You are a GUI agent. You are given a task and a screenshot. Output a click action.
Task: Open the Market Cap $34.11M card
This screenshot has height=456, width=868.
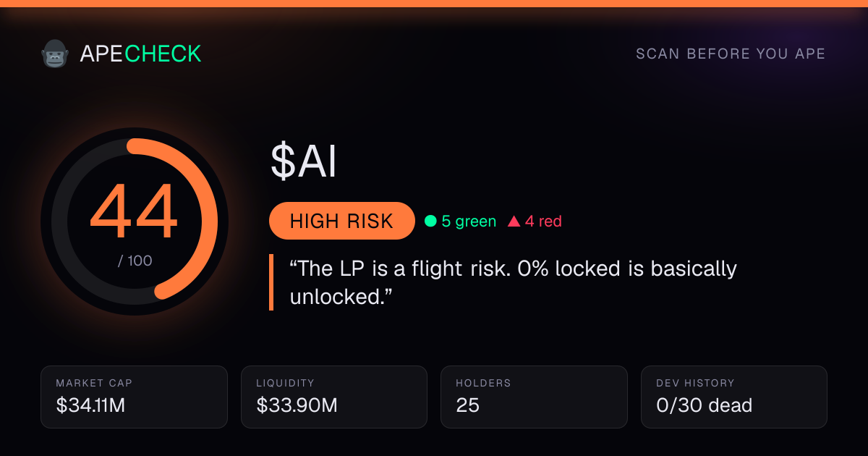pos(135,397)
